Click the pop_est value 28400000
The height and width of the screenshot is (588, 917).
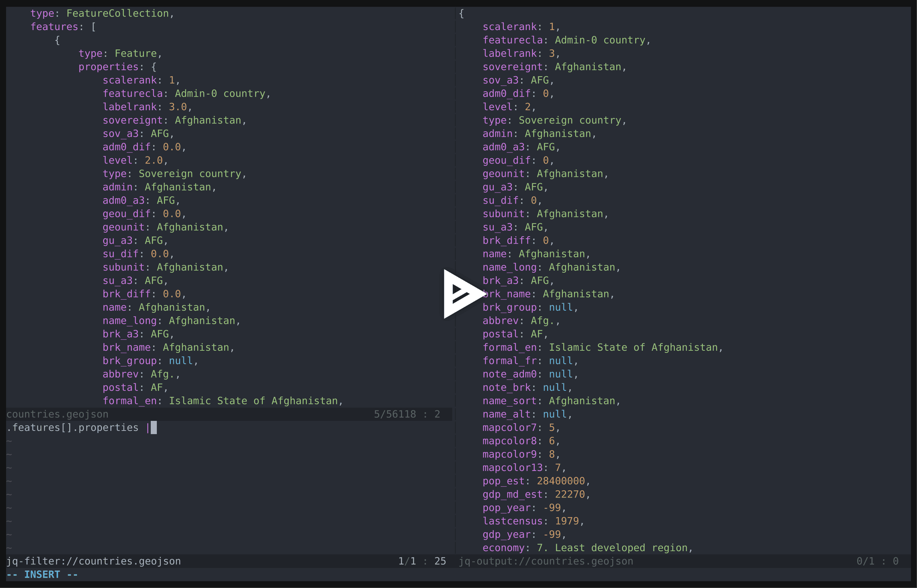(x=561, y=481)
